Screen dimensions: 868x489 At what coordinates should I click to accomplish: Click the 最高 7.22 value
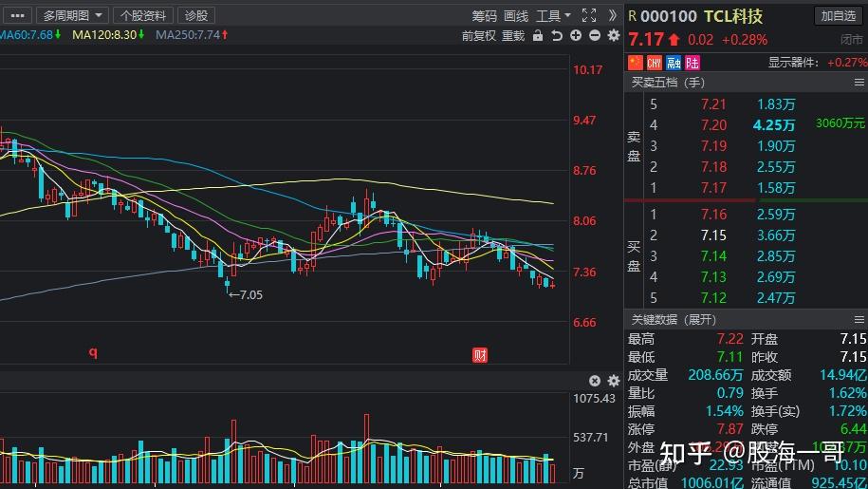pyautogui.click(x=729, y=339)
